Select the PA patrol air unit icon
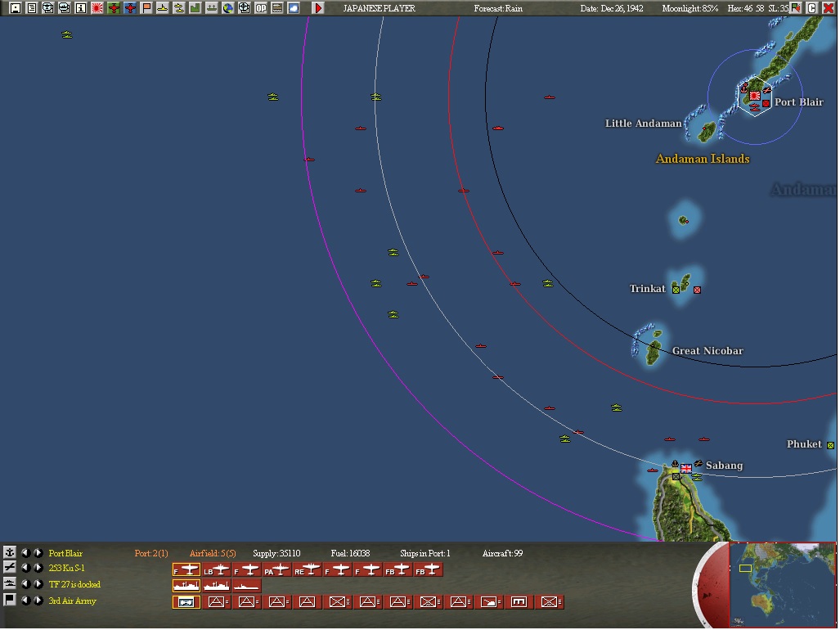 coord(276,570)
